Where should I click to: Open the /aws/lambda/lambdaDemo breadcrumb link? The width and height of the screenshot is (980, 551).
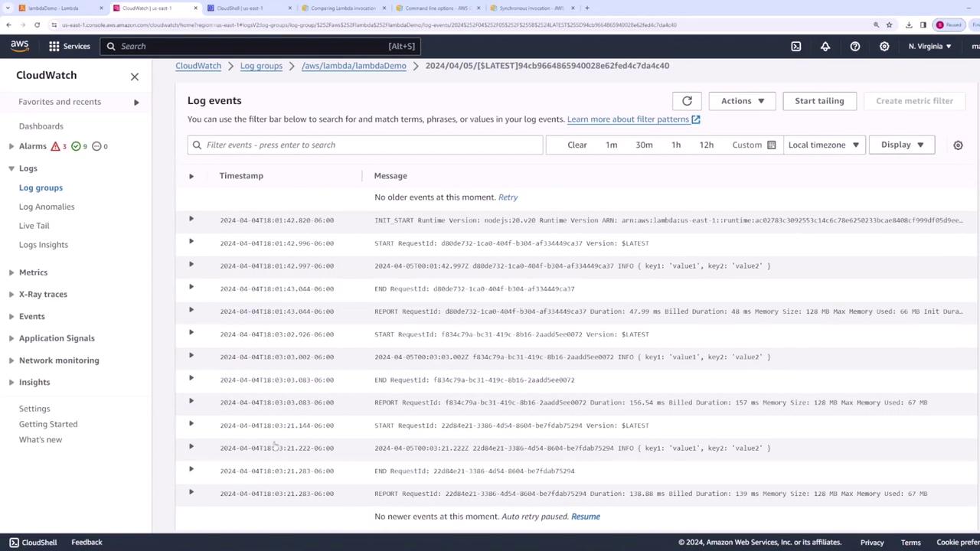click(354, 66)
